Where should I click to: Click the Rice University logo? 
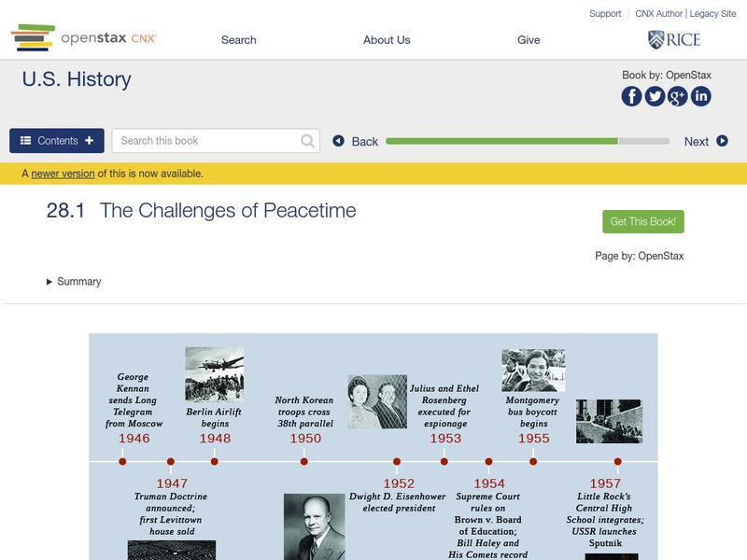pos(673,39)
